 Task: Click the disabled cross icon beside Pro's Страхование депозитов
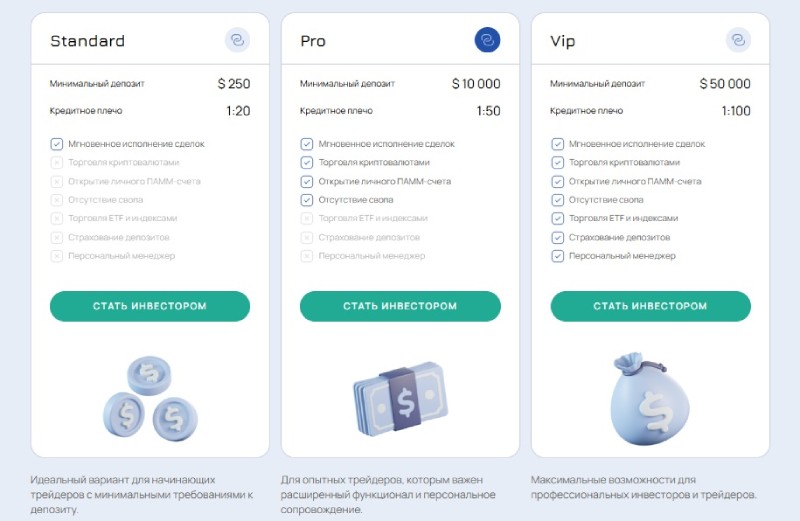point(307,237)
